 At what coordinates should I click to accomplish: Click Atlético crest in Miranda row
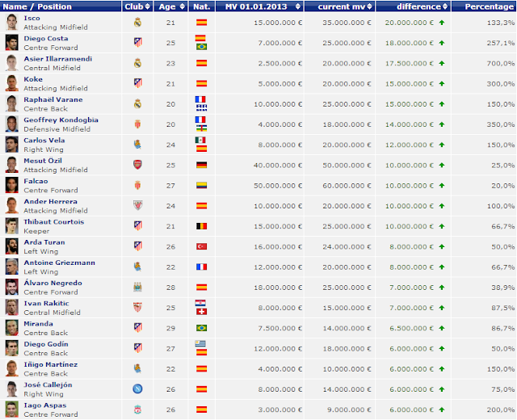(137, 328)
